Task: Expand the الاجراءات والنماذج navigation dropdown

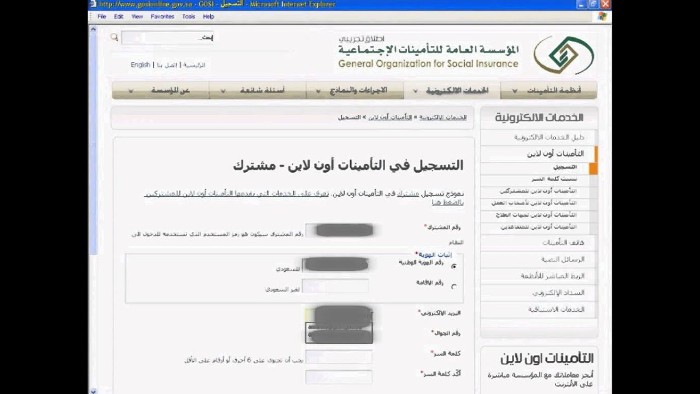Action: point(355,91)
